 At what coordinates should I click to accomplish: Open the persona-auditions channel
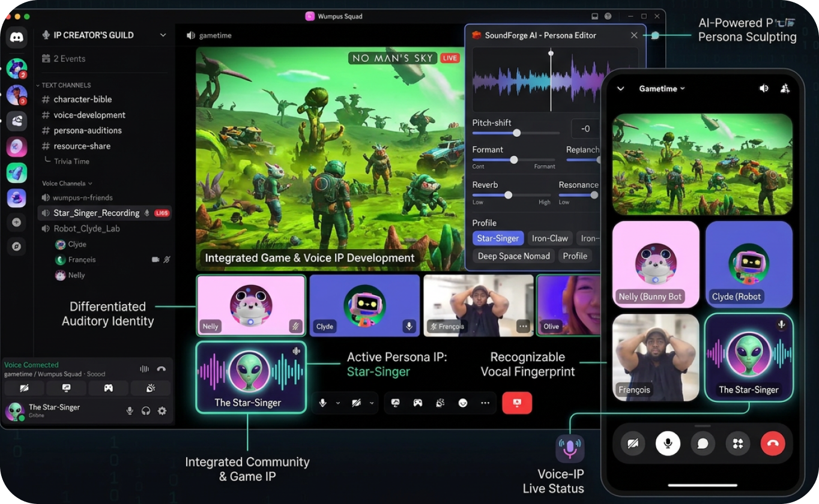82,130
